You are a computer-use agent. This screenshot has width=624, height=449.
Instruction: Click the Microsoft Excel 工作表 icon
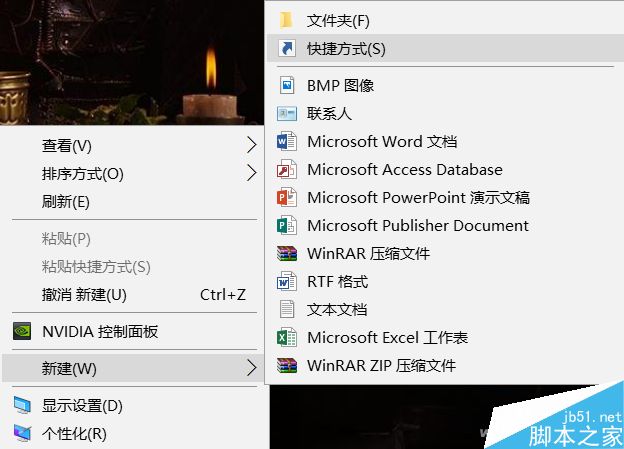click(x=287, y=338)
